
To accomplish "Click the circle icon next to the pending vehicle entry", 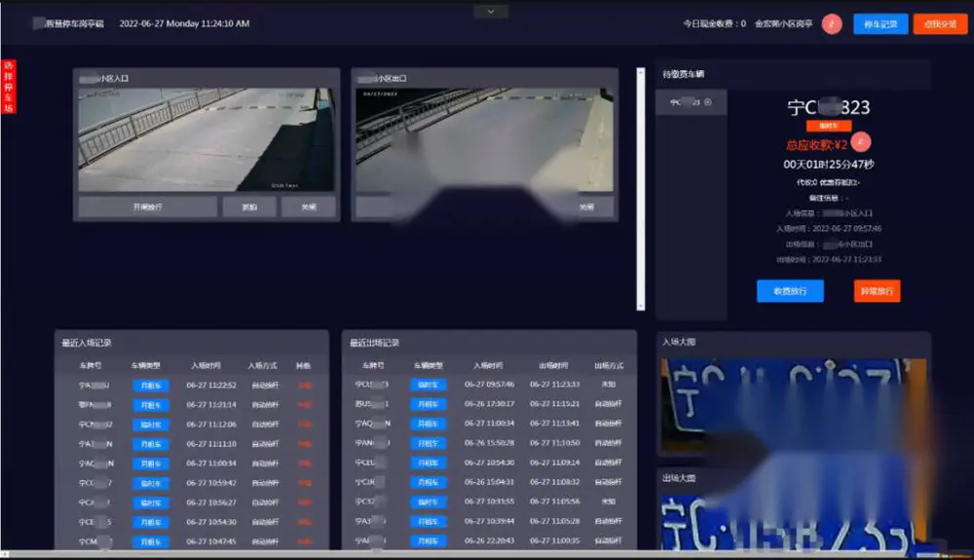I will (x=707, y=102).
